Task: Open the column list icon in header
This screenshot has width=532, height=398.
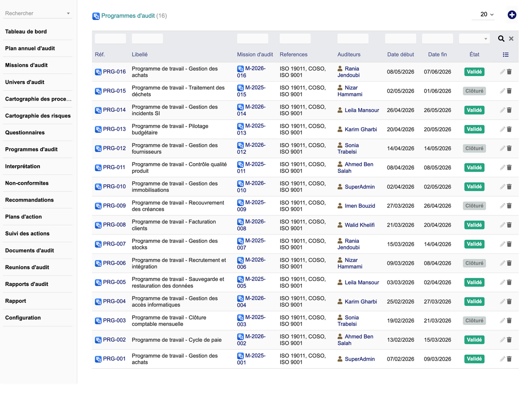Action: point(506,55)
